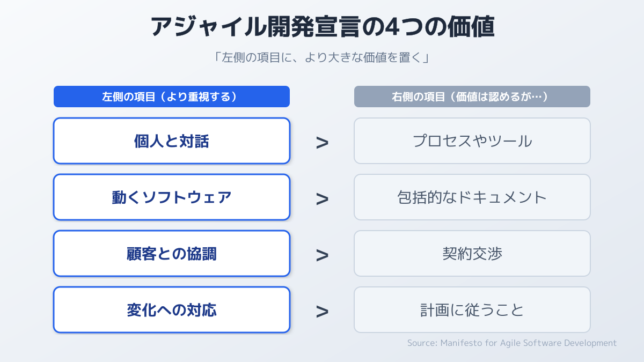Viewport: 644px width, 362px height.
Task: Click the Manifesto for Agile Software Development text
Action: click(x=527, y=343)
